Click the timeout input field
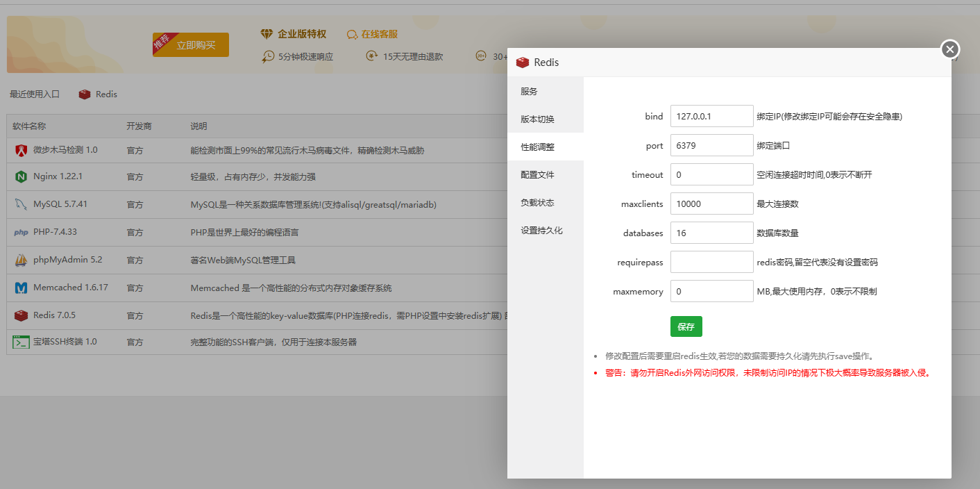Screen dimensions: 980x489 click(712, 174)
